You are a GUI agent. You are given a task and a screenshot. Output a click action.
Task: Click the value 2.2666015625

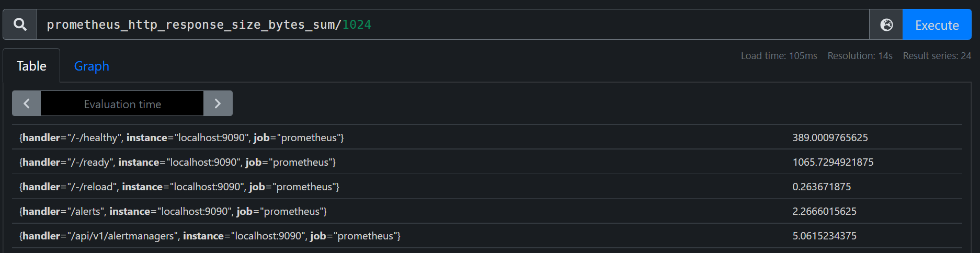(x=825, y=211)
